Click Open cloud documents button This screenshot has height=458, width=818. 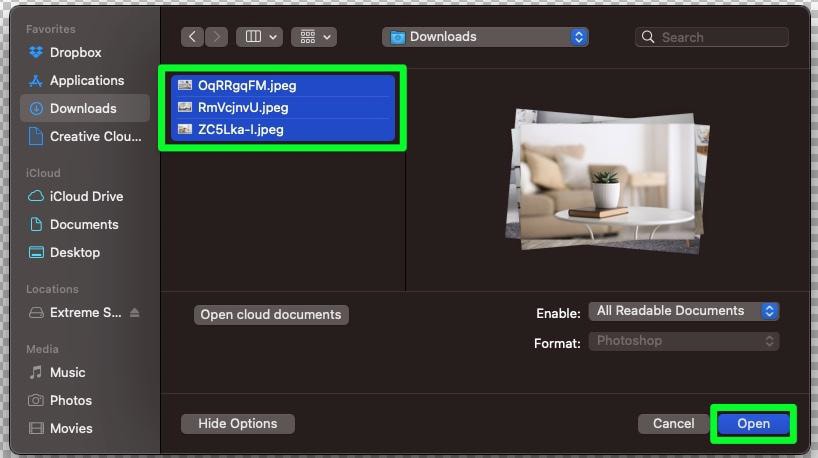[x=271, y=315]
